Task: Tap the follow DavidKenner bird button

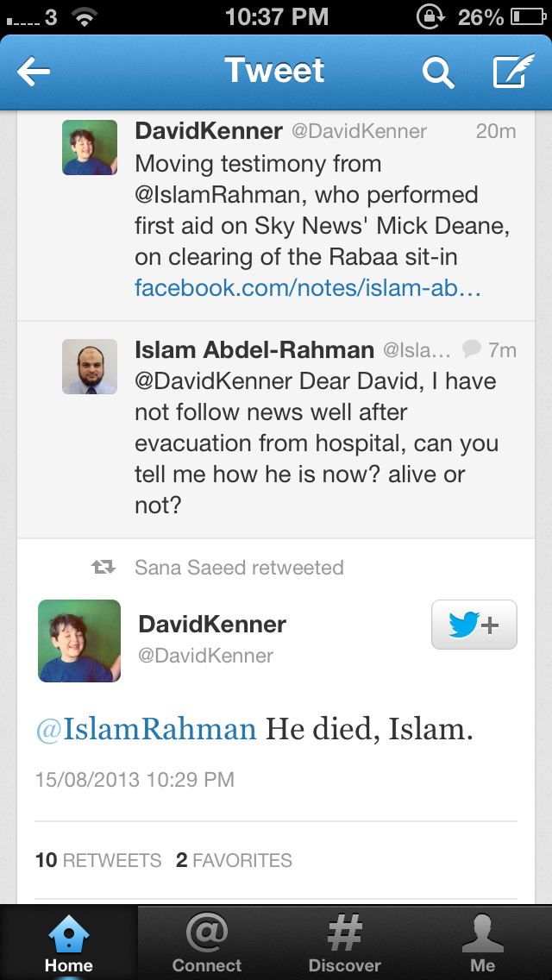Action: (474, 624)
